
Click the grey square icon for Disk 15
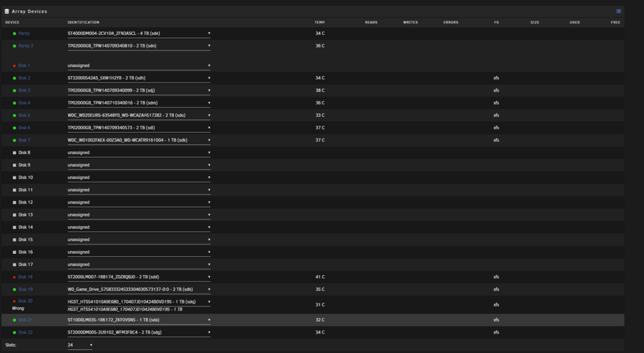tap(14, 240)
